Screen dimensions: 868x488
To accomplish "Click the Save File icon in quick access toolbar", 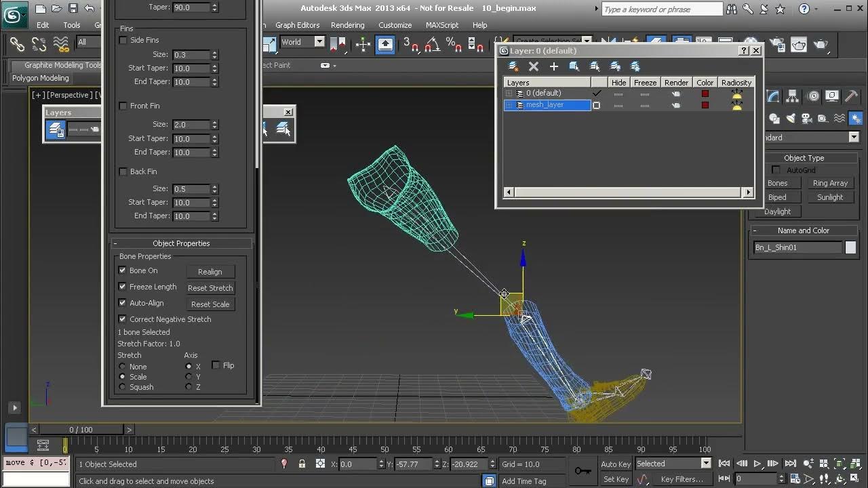I will (73, 9).
